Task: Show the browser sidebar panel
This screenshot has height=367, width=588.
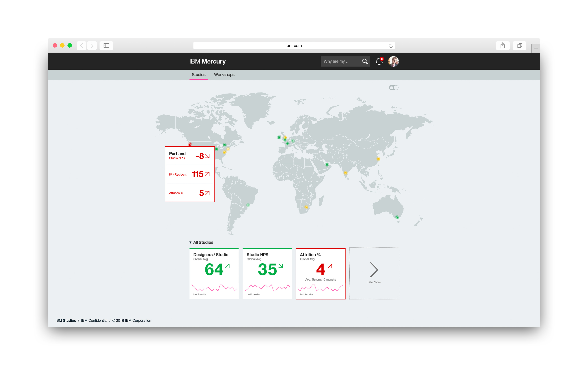Action: tap(106, 46)
